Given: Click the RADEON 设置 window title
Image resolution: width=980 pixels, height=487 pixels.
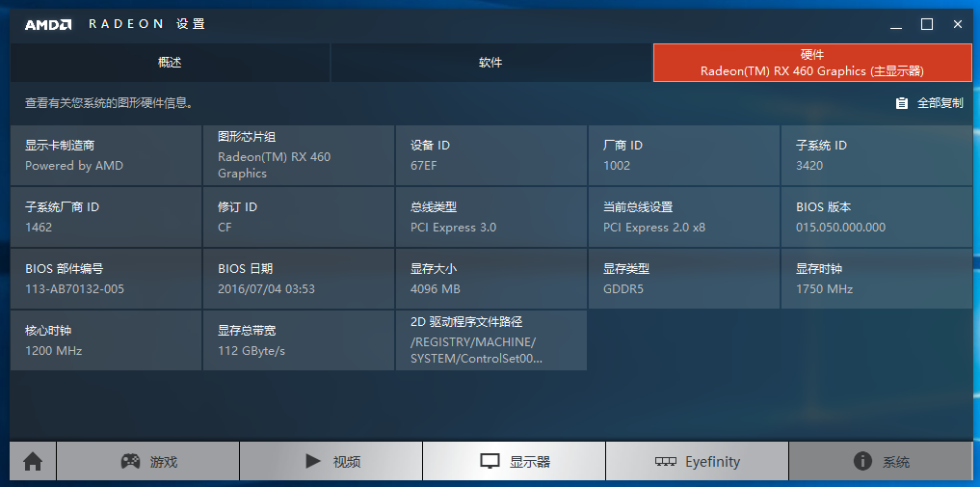Looking at the screenshot, I should 146,24.
